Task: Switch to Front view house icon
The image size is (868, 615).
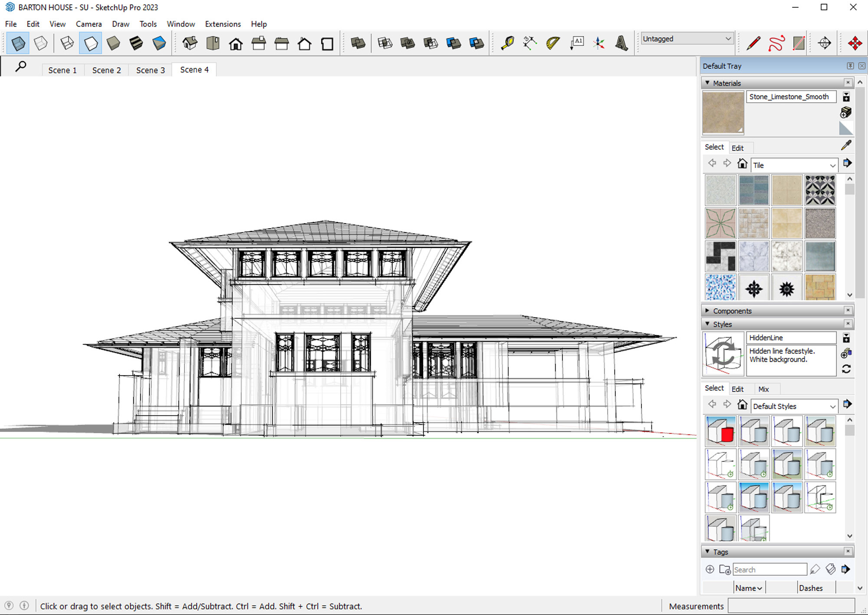Action: 236,43
